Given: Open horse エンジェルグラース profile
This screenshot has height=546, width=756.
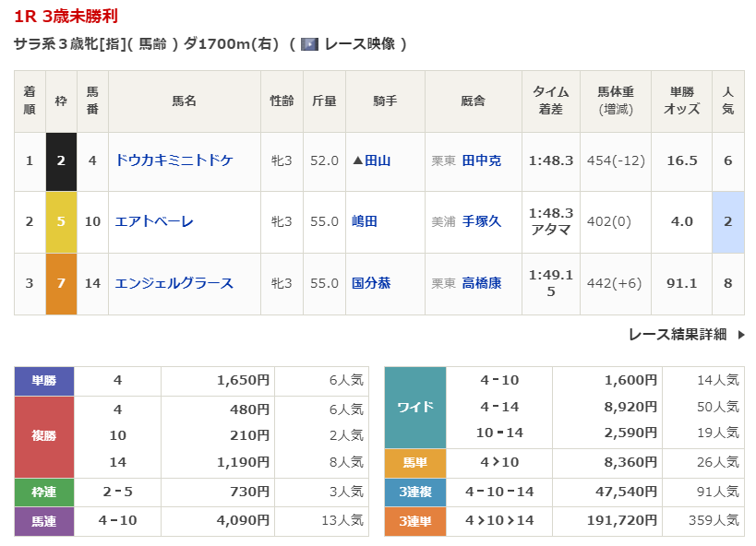Looking at the screenshot, I should 174,283.
